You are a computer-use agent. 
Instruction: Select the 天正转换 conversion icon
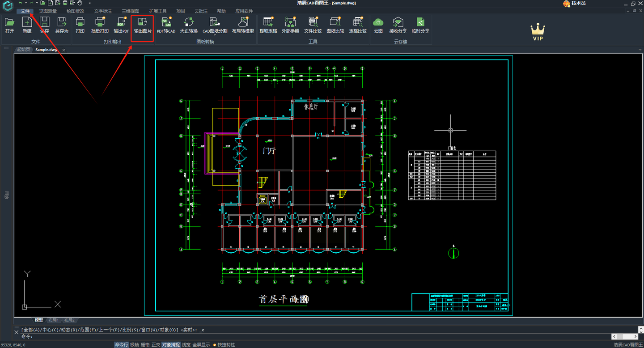(x=189, y=25)
